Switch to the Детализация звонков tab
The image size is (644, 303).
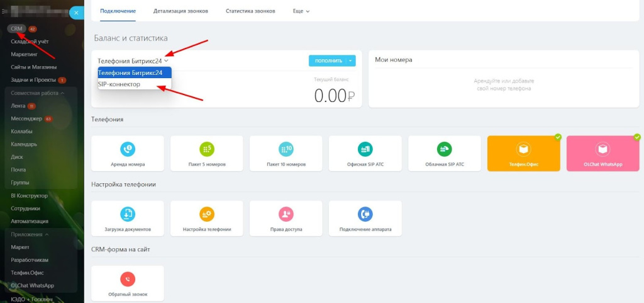click(180, 11)
